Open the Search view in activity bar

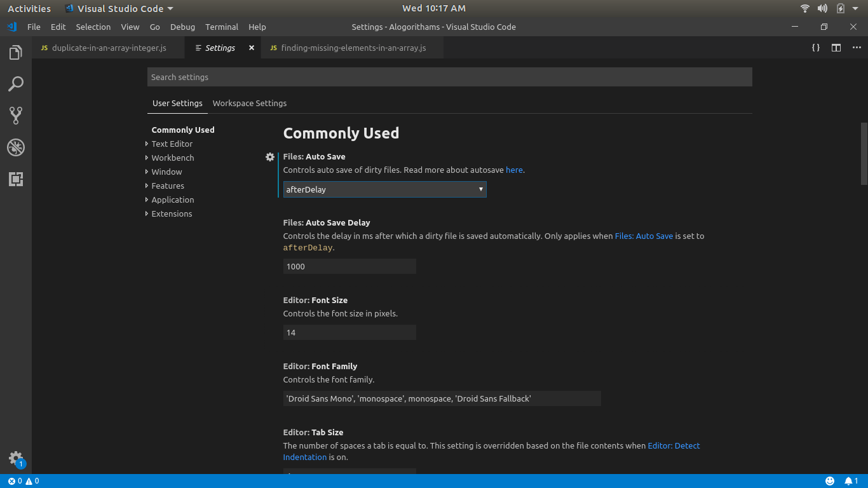16,84
